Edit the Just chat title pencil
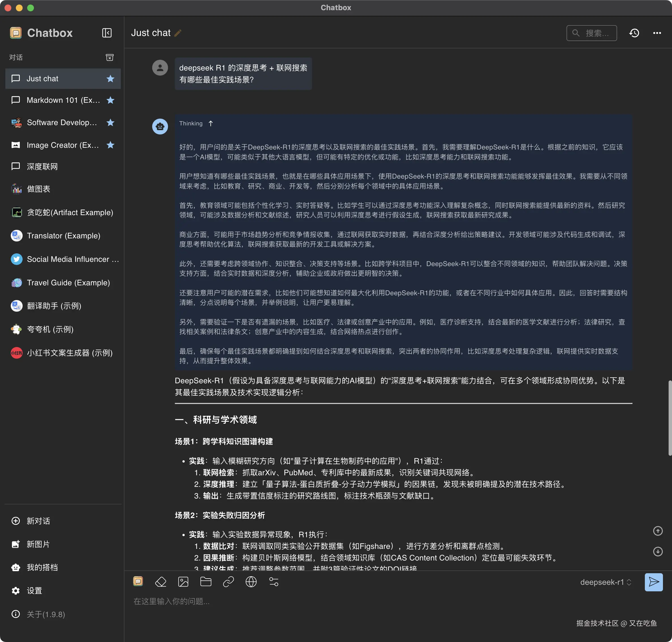Image resolution: width=672 pixels, height=642 pixels. [x=178, y=33]
